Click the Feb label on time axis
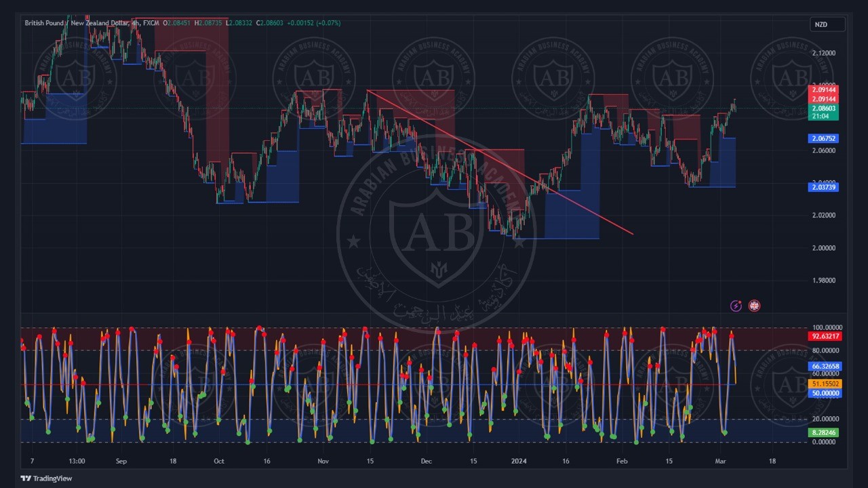The height and width of the screenshot is (488, 868). point(622,461)
